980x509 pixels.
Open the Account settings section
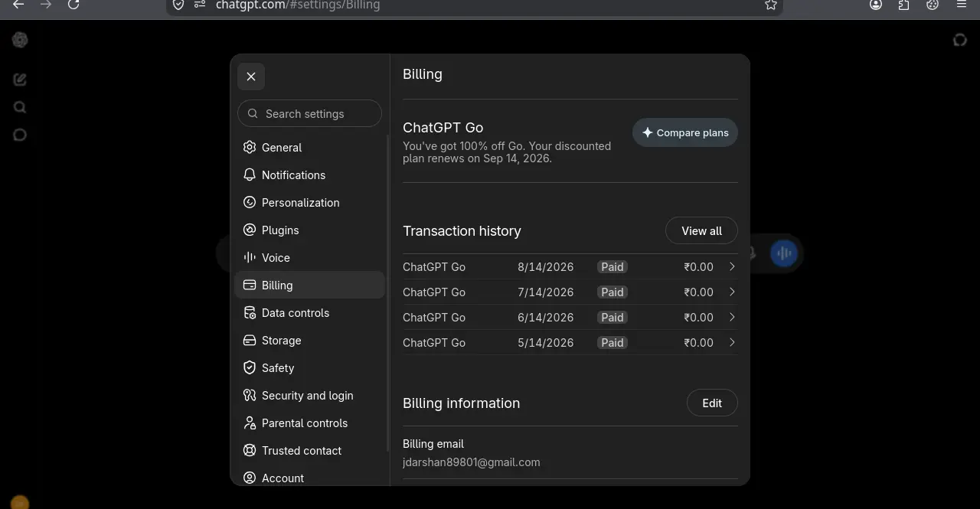point(309,477)
